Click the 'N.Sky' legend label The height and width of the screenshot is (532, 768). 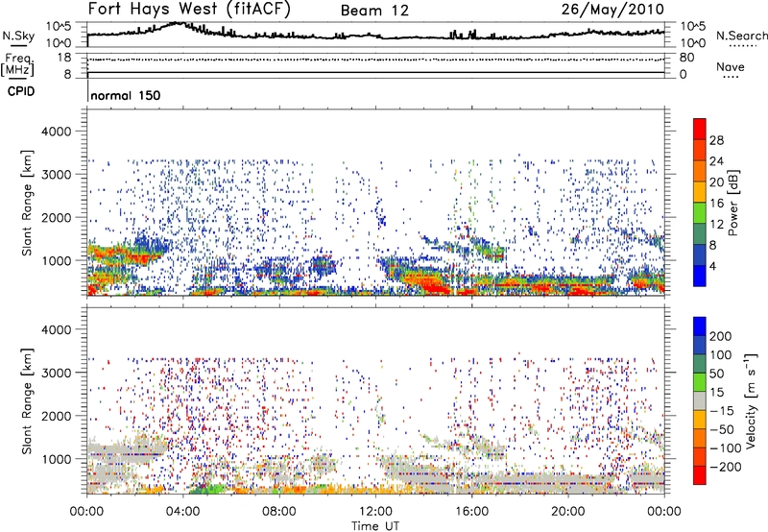tap(18, 36)
